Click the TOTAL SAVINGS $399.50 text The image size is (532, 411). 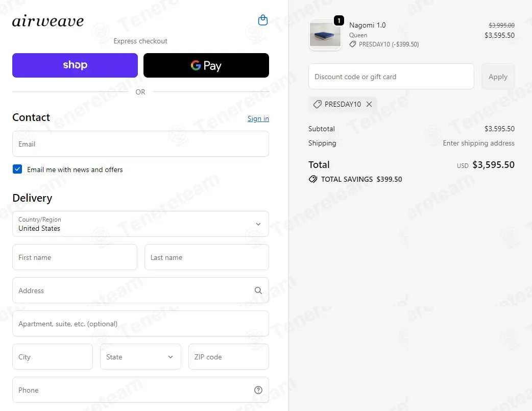pos(361,179)
